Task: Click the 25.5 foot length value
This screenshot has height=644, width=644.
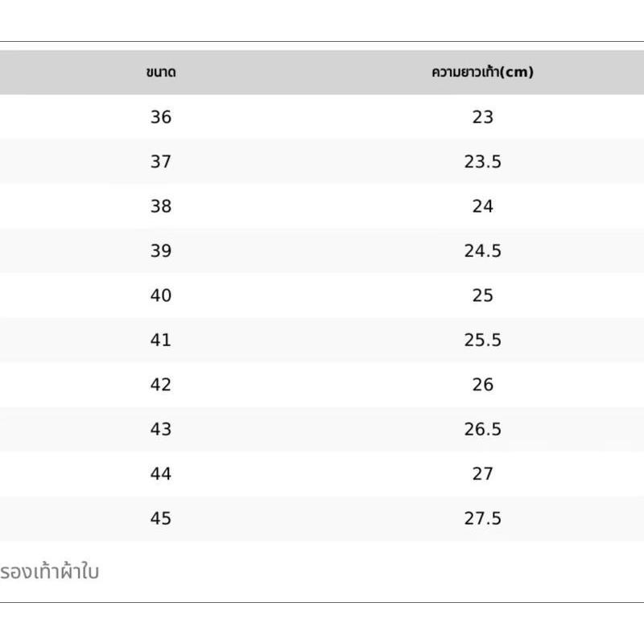Action: click(x=482, y=340)
